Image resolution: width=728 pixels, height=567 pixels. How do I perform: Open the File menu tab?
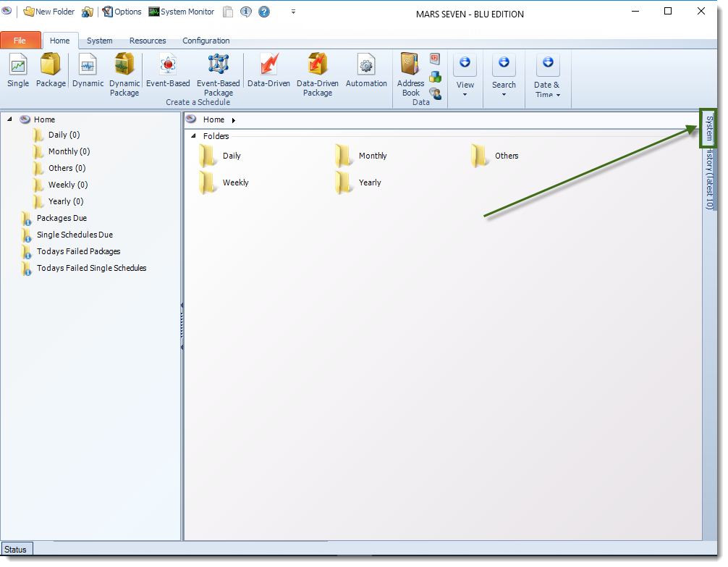[x=20, y=41]
